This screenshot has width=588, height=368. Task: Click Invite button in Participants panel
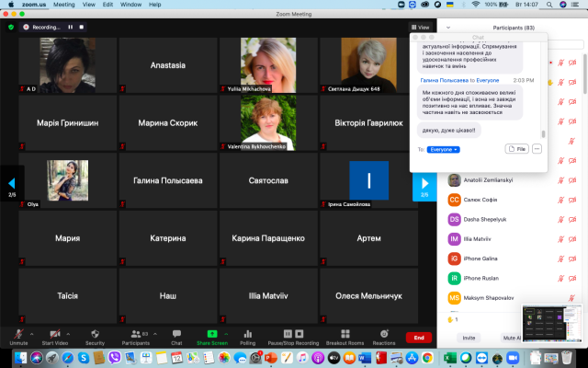(469, 338)
